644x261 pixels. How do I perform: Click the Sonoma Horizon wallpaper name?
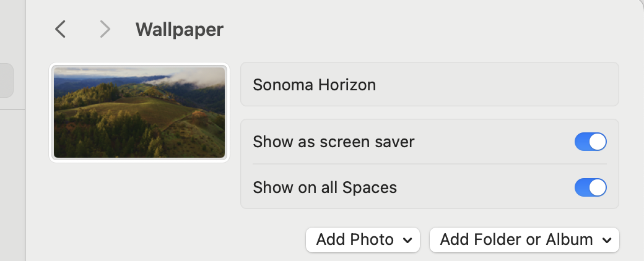coord(314,85)
